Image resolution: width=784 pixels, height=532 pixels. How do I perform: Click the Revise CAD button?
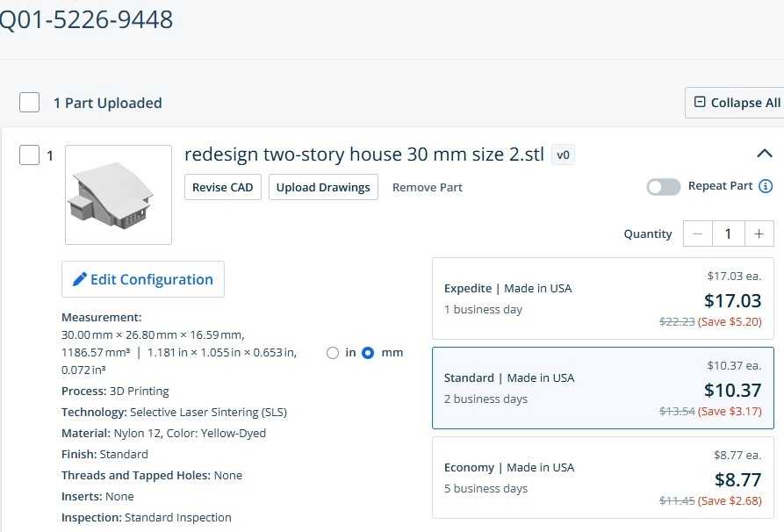pos(222,187)
